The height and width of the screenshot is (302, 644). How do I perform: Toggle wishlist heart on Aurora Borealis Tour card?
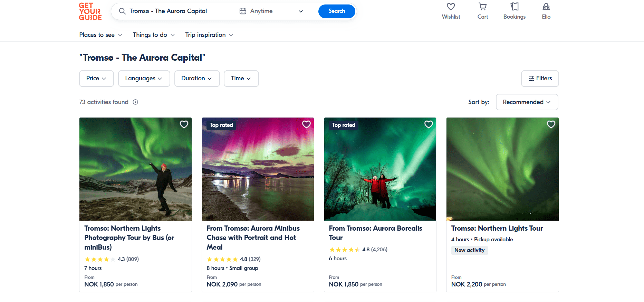(x=429, y=124)
